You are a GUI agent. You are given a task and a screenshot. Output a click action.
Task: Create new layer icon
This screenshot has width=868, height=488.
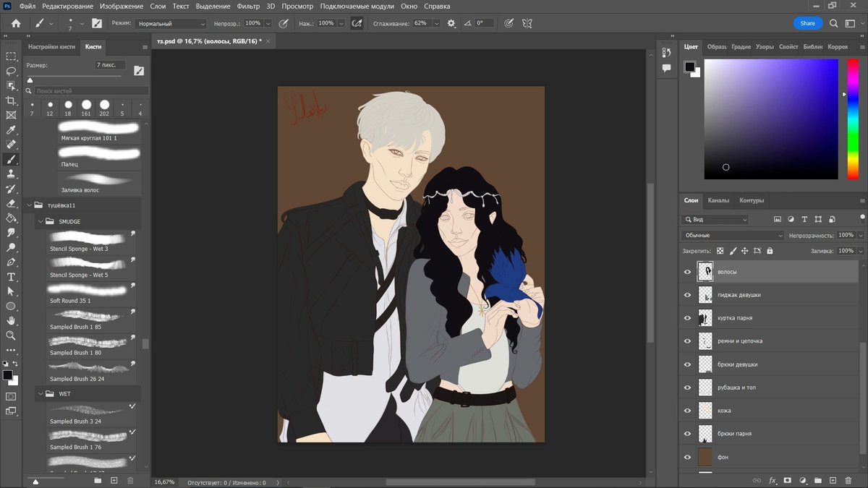pos(833,480)
